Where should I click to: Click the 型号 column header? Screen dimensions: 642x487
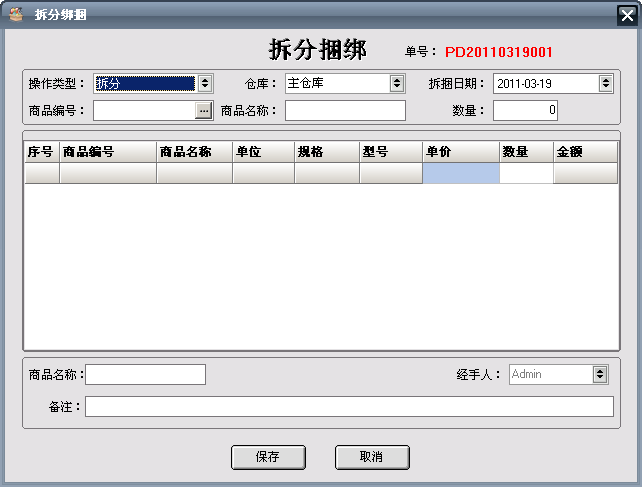pos(391,152)
